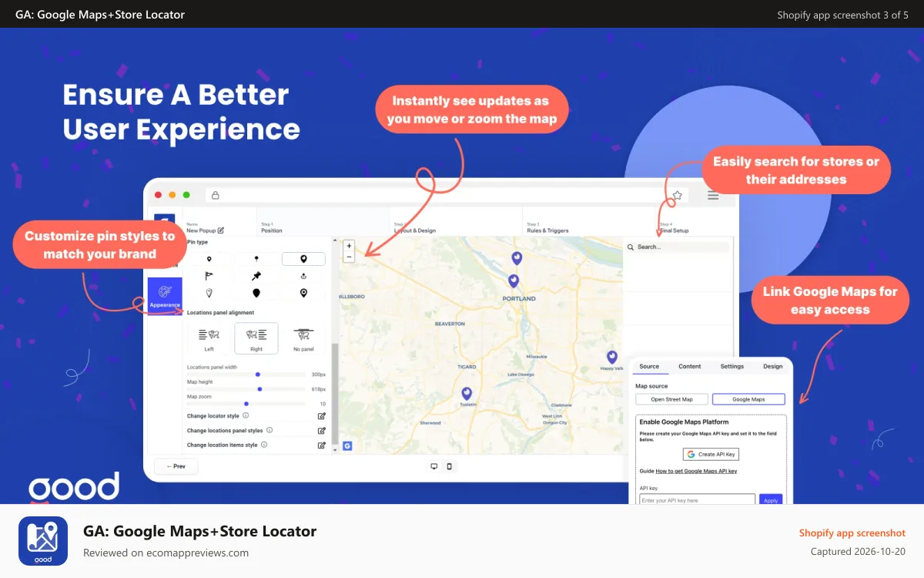The width and height of the screenshot is (924, 578).
Task: Switch to desktop preview mode
Action: [x=434, y=466]
